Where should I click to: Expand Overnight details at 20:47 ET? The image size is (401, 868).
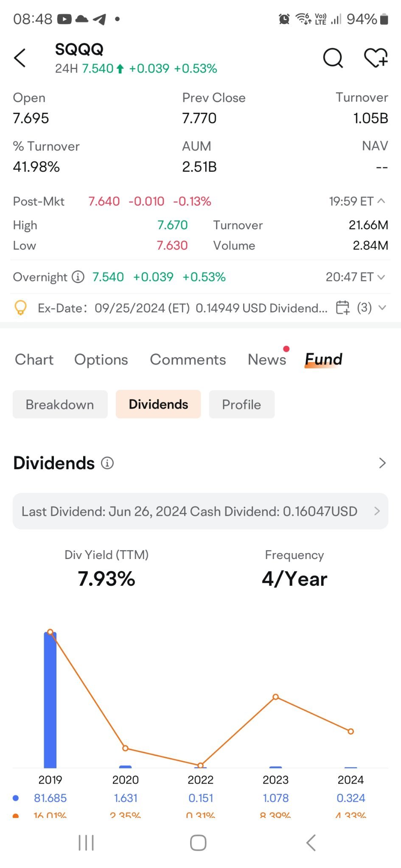(381, 277)
